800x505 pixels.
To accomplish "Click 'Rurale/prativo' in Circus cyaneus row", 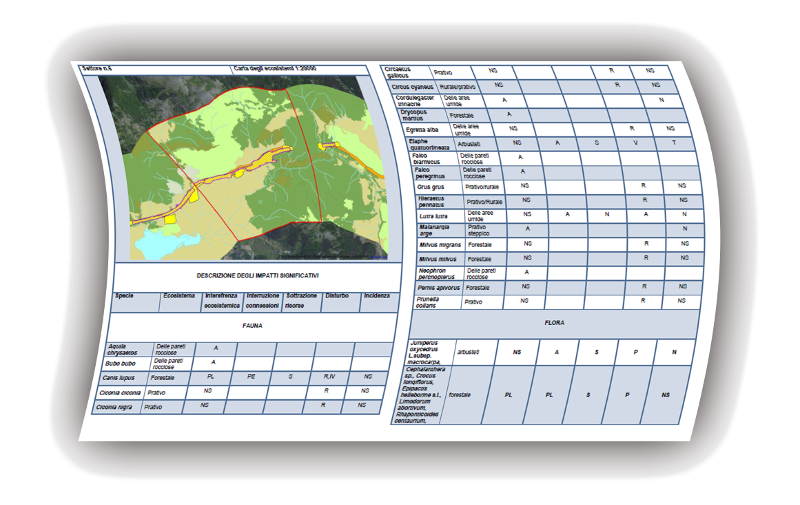I will click(x=458, y=87).
